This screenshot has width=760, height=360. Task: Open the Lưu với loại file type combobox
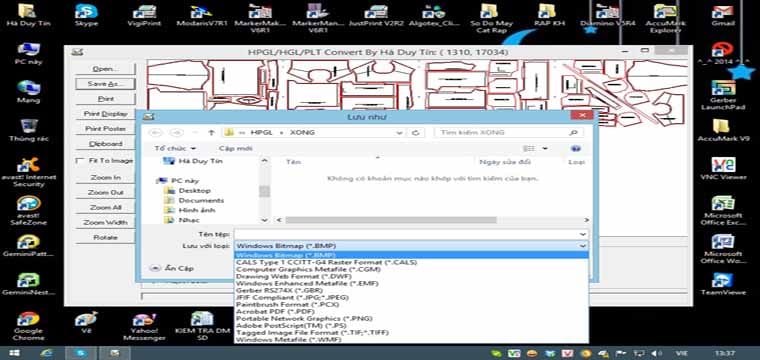pos(411,246)
